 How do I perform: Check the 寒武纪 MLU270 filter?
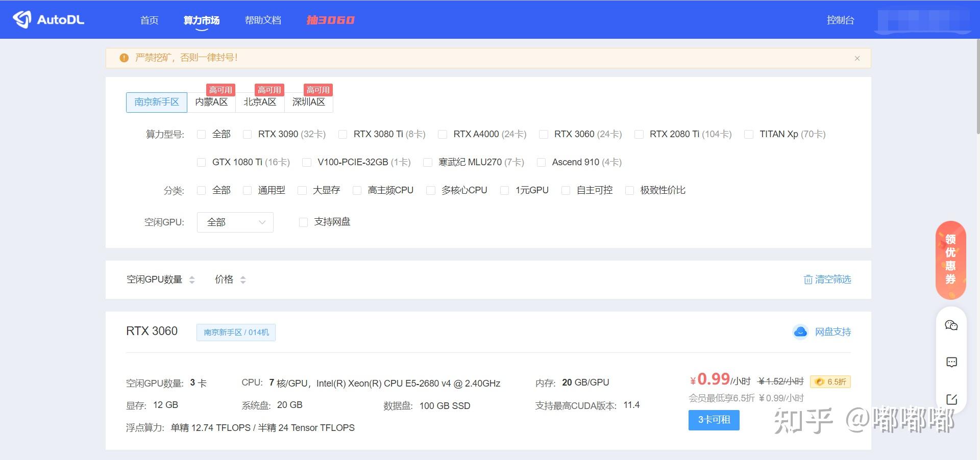click(x=428, y=162)
